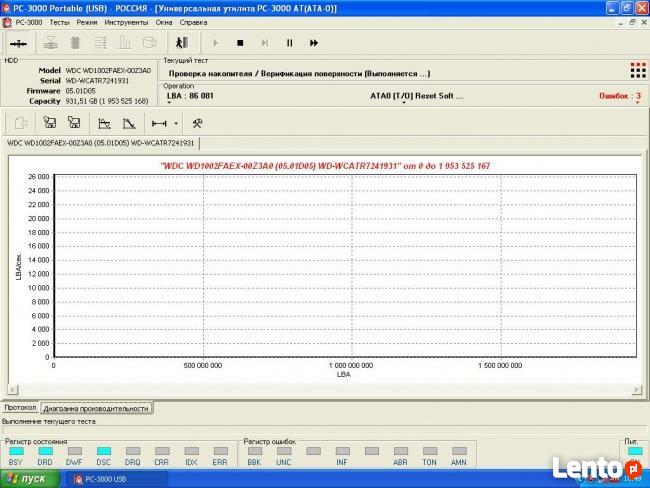Click the exit utility running-man icon

tap(181, 43)
